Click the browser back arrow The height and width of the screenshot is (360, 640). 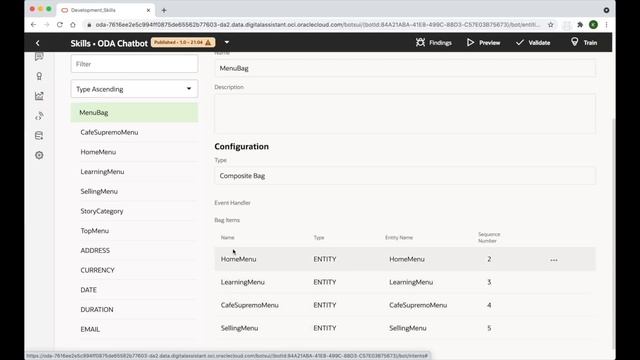(33, 25)
